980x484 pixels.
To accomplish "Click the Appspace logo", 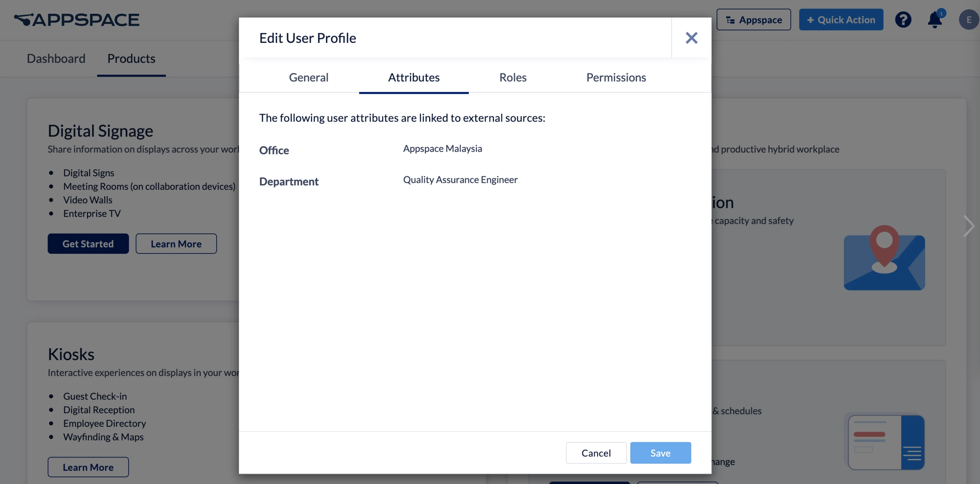I will [77, 20].
